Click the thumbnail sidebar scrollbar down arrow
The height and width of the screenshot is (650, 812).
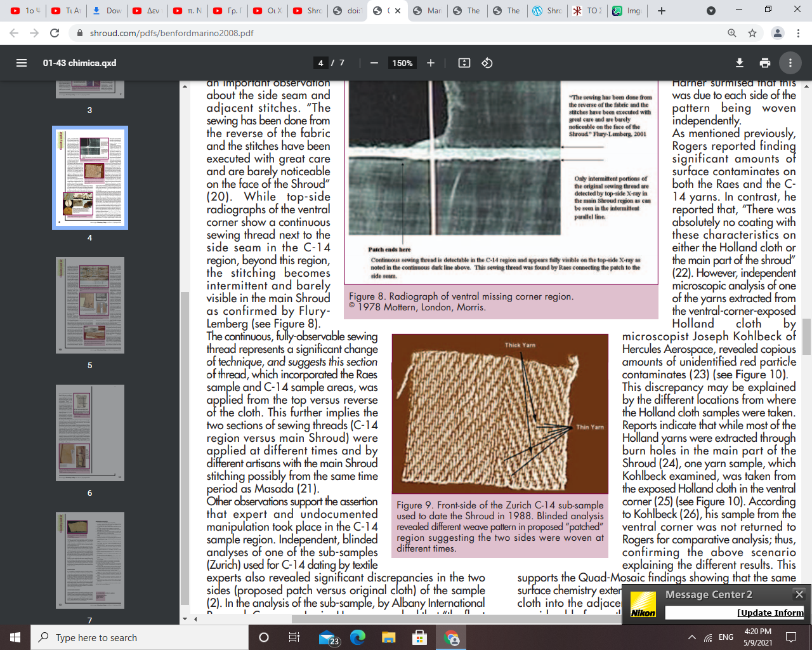185,619
